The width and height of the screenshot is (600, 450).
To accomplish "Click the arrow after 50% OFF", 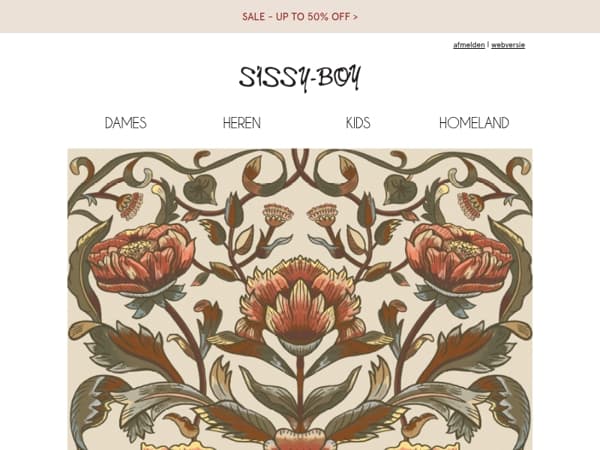I will pyautogui.click(x=356, y=17).
